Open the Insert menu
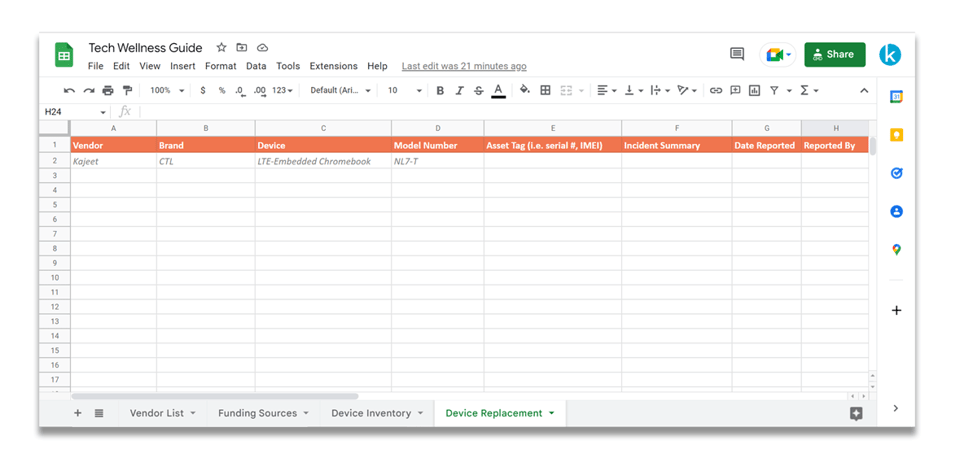The height and width of the screenshot is (471, 960). pos(182,66)
